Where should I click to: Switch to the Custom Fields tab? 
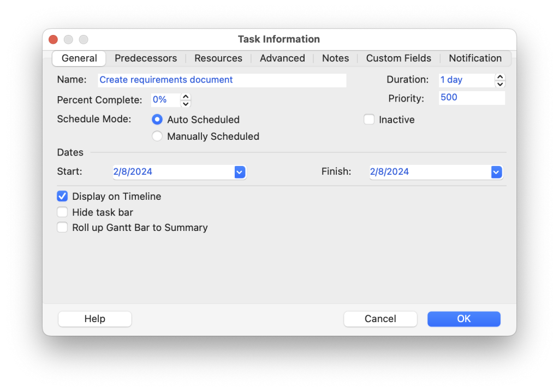399,58
